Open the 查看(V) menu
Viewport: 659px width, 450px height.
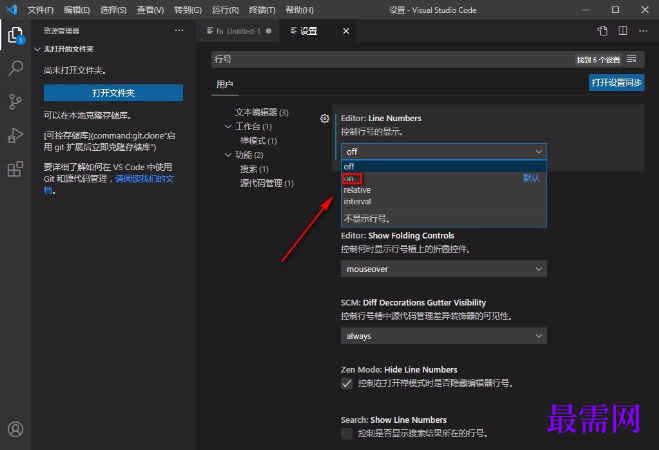(150, 10)
